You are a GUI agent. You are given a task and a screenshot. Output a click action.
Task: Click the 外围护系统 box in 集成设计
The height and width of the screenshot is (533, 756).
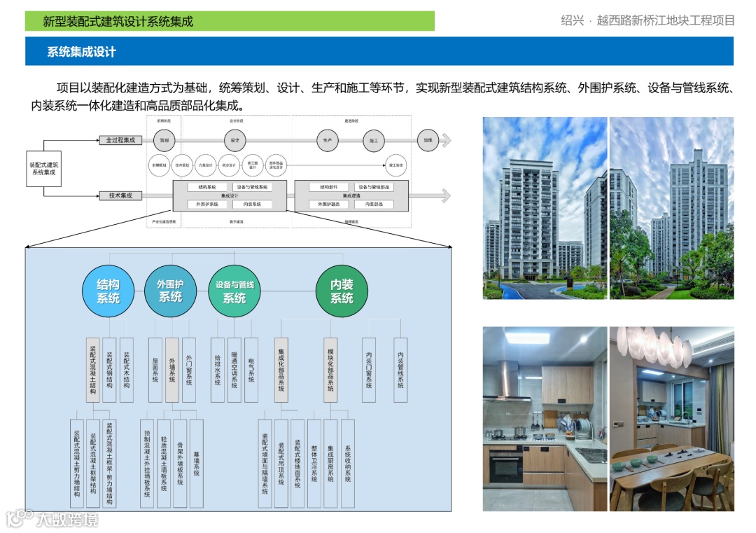(206, 205)
